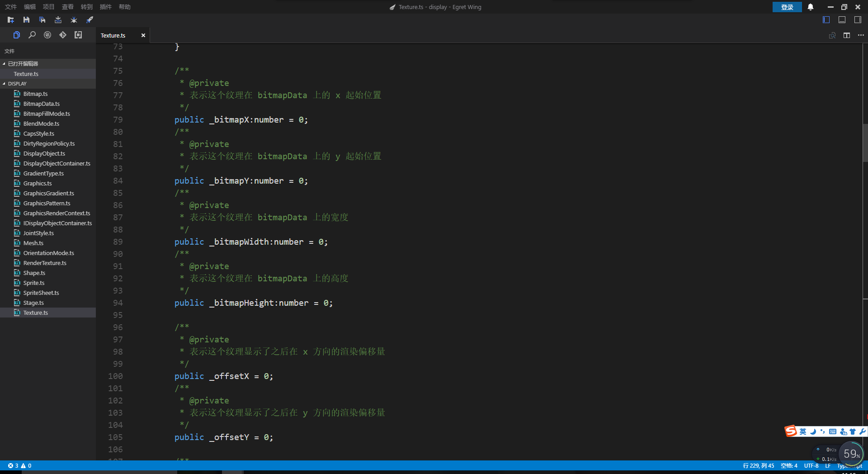The image size is (868, 474).
Task: Click the errors and warnings status indicator
Action: (x=19, y=465)
